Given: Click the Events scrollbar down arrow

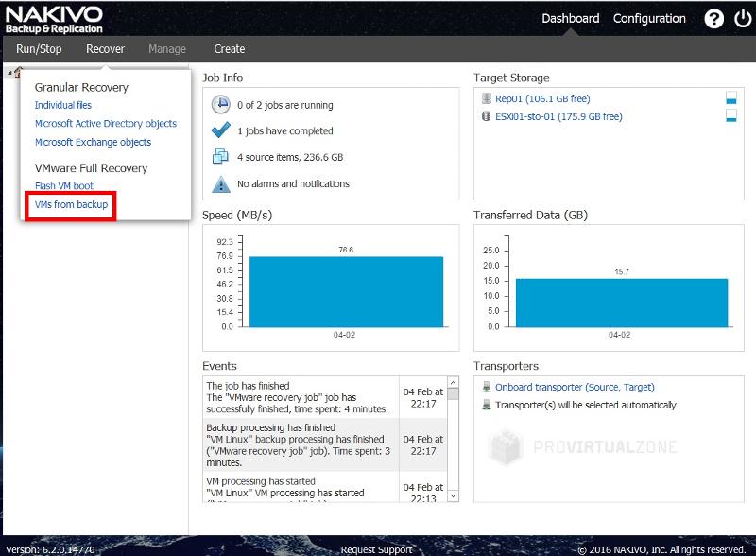Looking at the screenshot, I should tap(453, 495).
